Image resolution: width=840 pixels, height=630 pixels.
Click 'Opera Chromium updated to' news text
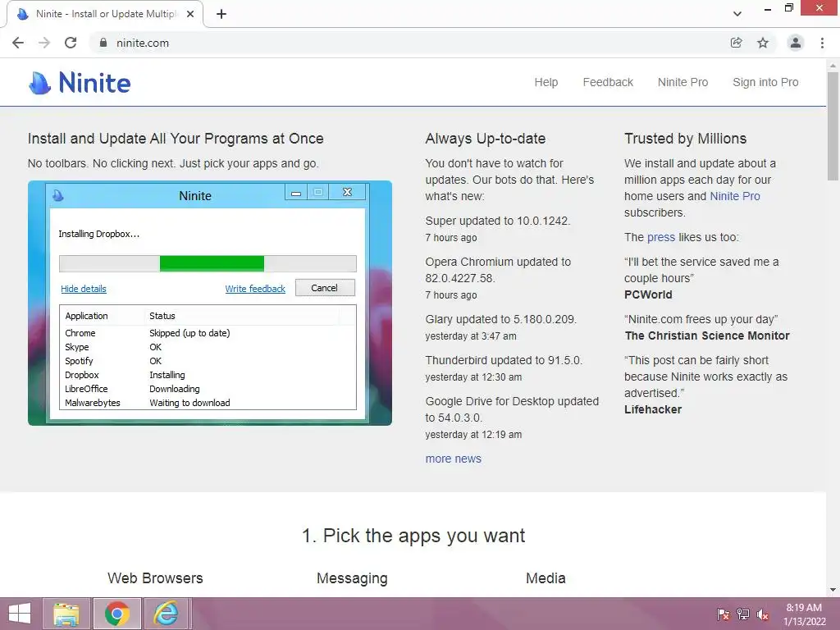pyautogui.click(x=498, y=262)
